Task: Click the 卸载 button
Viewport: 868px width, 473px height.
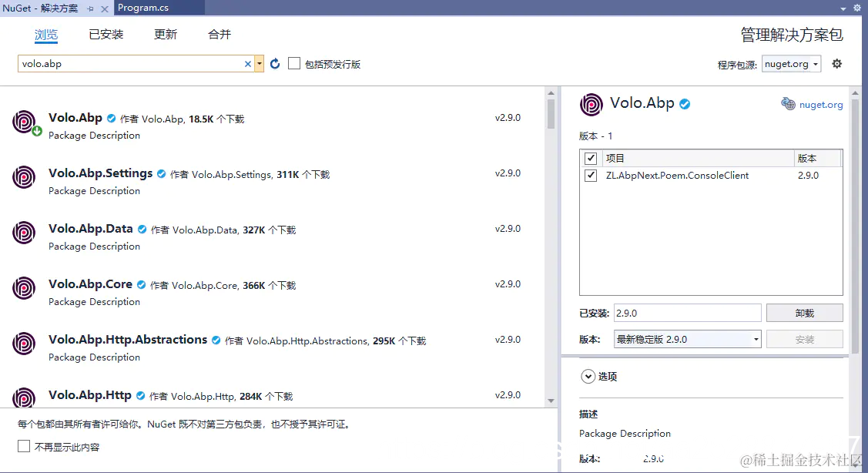Action: click(x=804, y=313)
